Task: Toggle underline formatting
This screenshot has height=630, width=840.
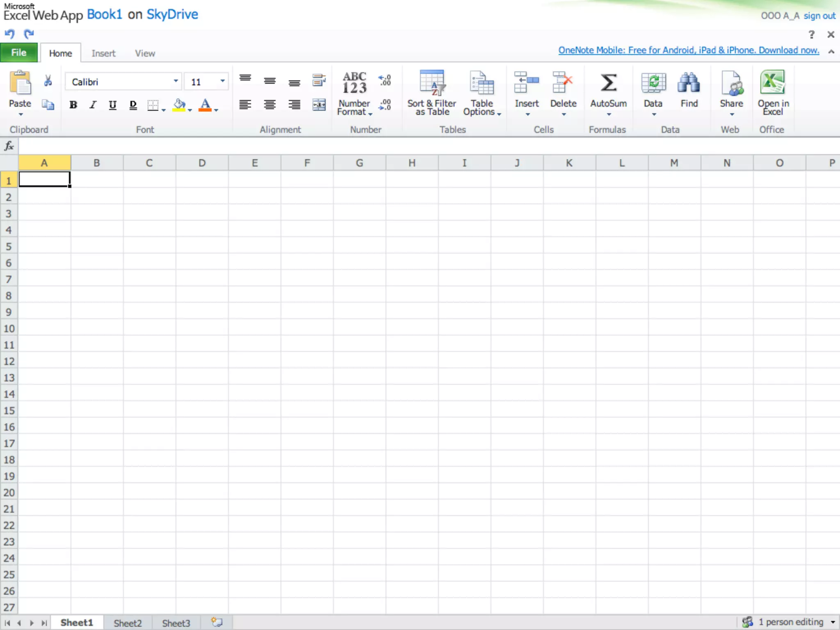Action: (x=112, y=105)
